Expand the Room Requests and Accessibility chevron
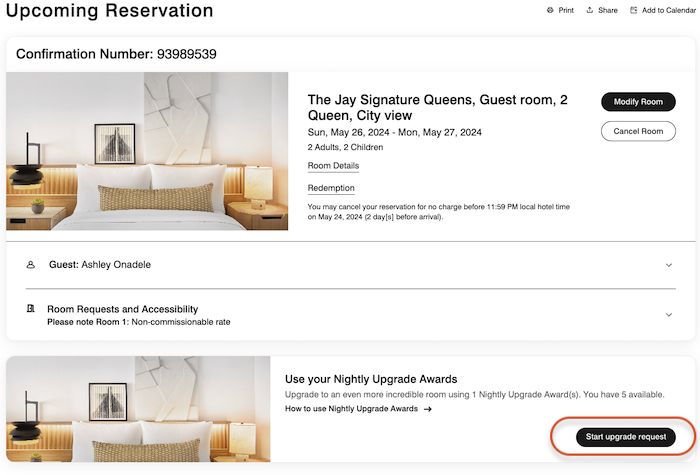The height and width of the screenshot is (475, 700). pos(669,315)
